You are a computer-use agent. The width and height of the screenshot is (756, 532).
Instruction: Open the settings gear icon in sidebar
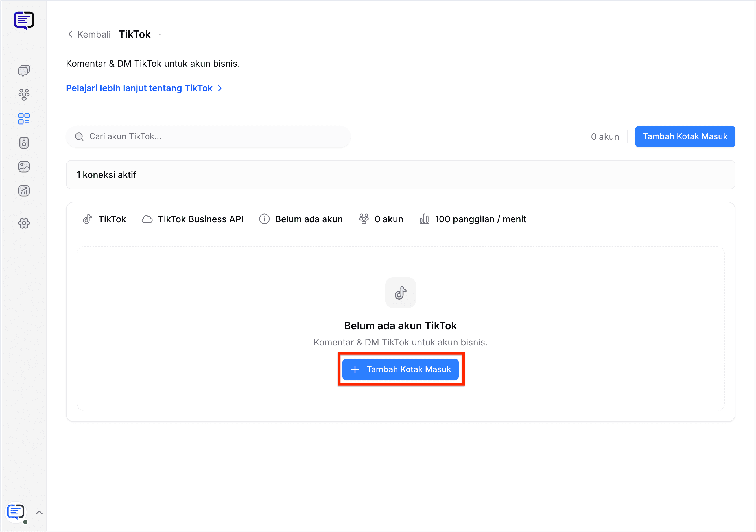(24, 223)
